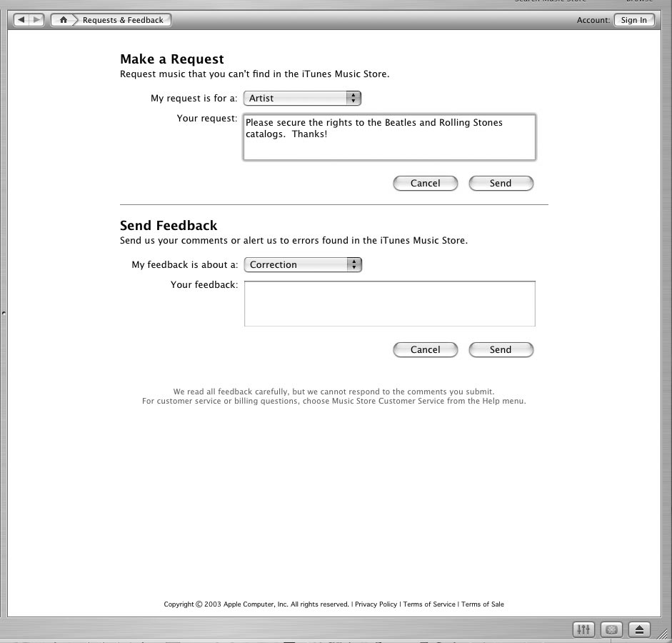This screenshot has height=643, width=672.
Task: Open the Privacy Policy link
Action: (x=376, y=604)
